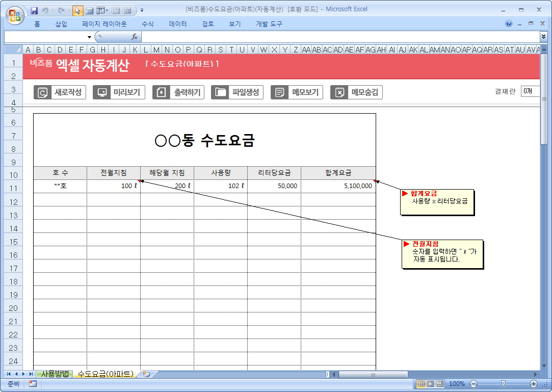Click the table icon with the dropdown arrow
This screenshot has height=392, width=552.
(x=101, y=11)
